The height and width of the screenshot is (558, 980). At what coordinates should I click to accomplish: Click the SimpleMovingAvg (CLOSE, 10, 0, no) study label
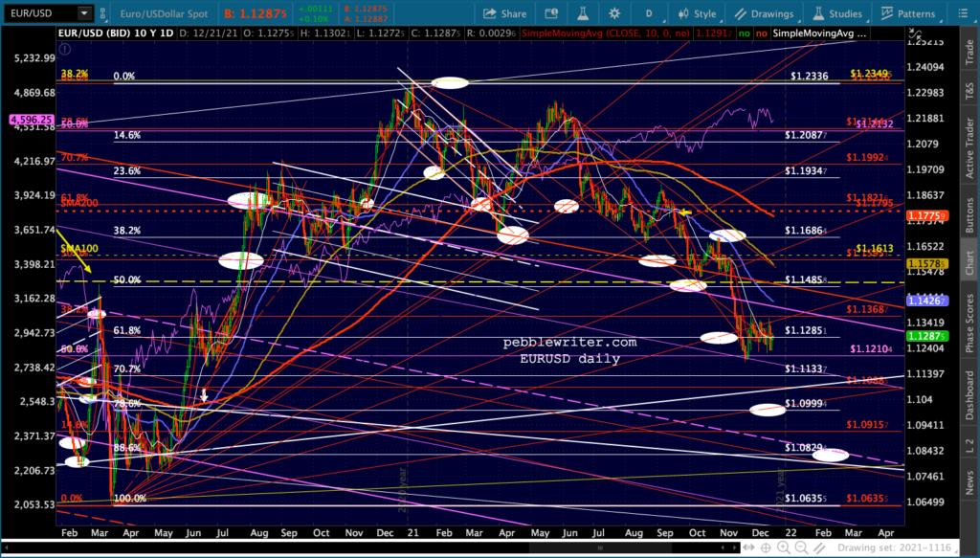(606, 33)
